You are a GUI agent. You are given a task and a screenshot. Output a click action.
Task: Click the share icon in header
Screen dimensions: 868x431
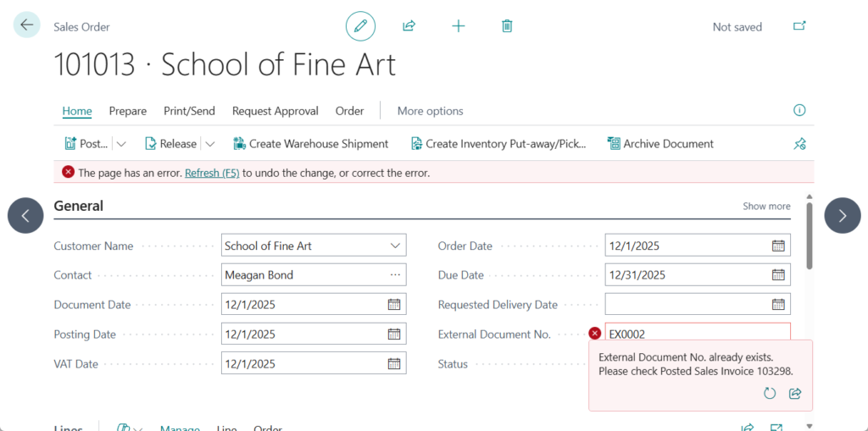pyautogui.click(x=409, y=26)
